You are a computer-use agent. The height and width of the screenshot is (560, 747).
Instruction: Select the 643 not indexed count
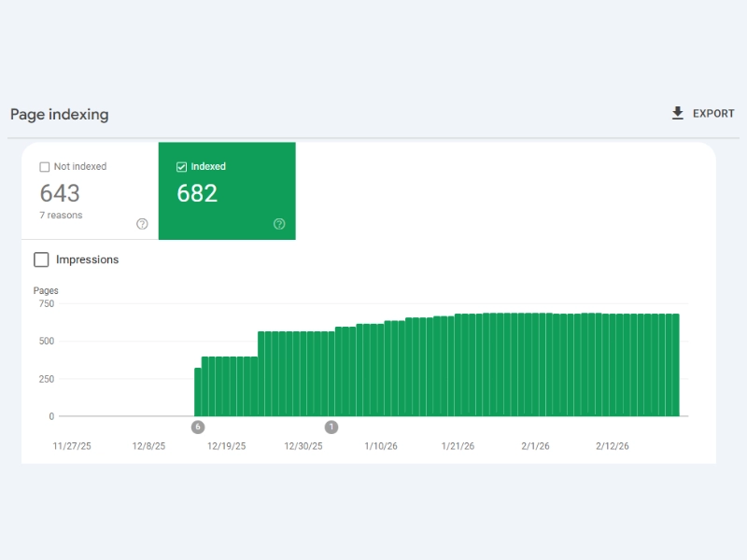60,193
